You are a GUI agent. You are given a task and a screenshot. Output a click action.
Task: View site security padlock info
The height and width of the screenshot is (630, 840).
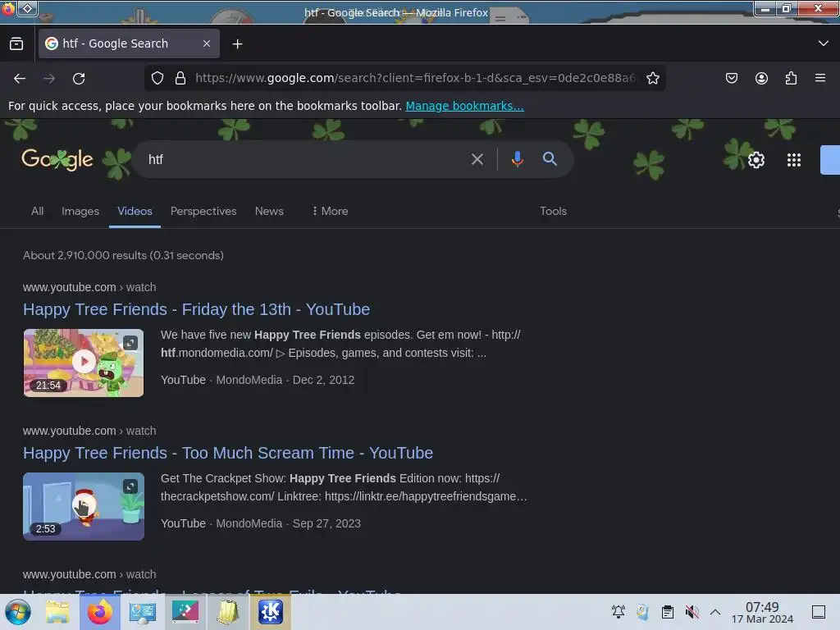180,78
